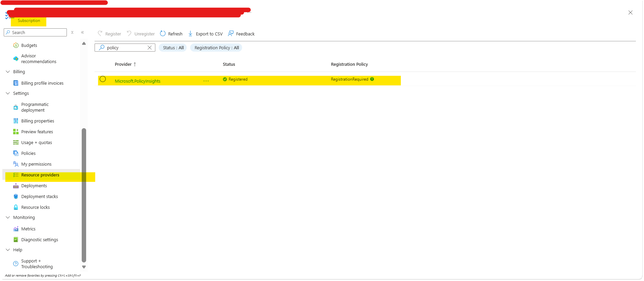This screenshot has width=644, height=281.
Task: Click the sidebar scroll down arrow
Action: tap(84, 267)
